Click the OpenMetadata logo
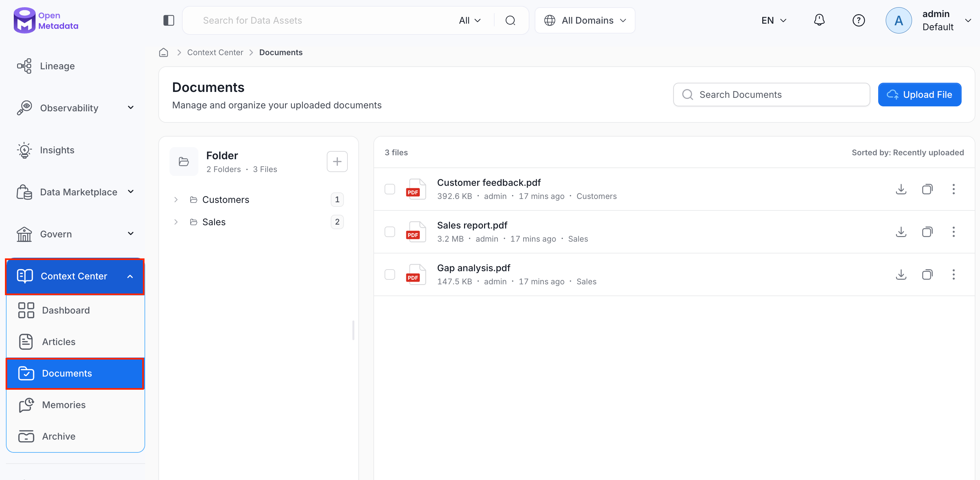Screen dimensions: 980x480 click(x=46, y=21)
